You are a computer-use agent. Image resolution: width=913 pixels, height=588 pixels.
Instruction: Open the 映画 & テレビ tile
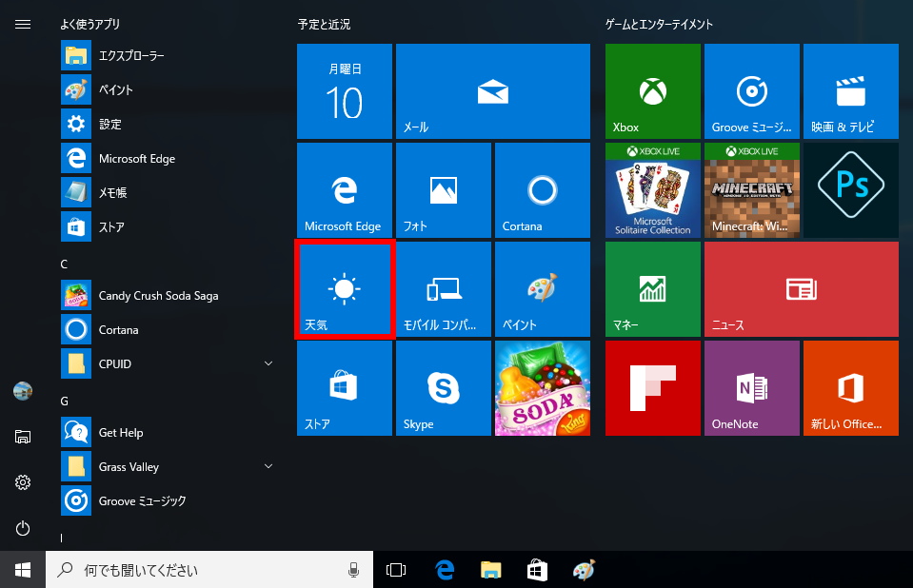(x=851, y=91)
